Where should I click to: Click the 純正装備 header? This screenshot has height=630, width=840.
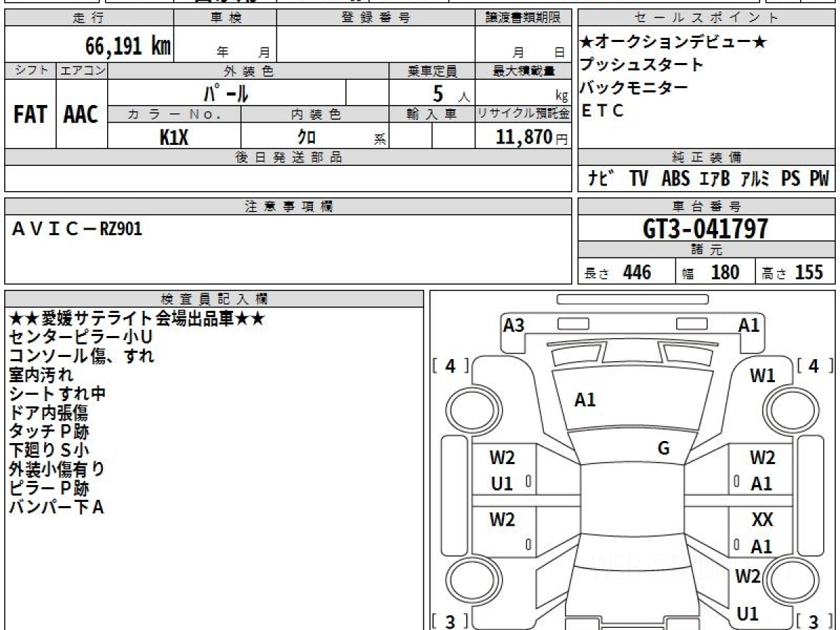707,157
